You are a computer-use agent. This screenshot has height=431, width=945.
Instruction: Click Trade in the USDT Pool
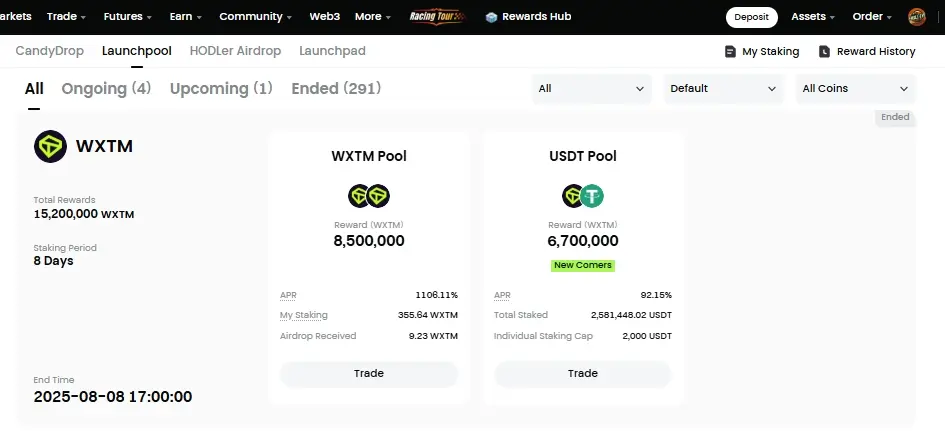coord(583,374)
